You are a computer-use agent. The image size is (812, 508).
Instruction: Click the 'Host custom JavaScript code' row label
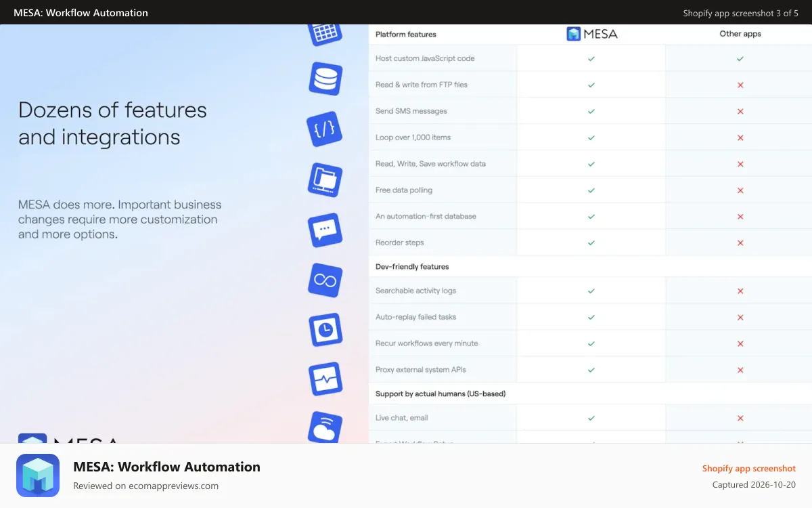coord(425,58)
